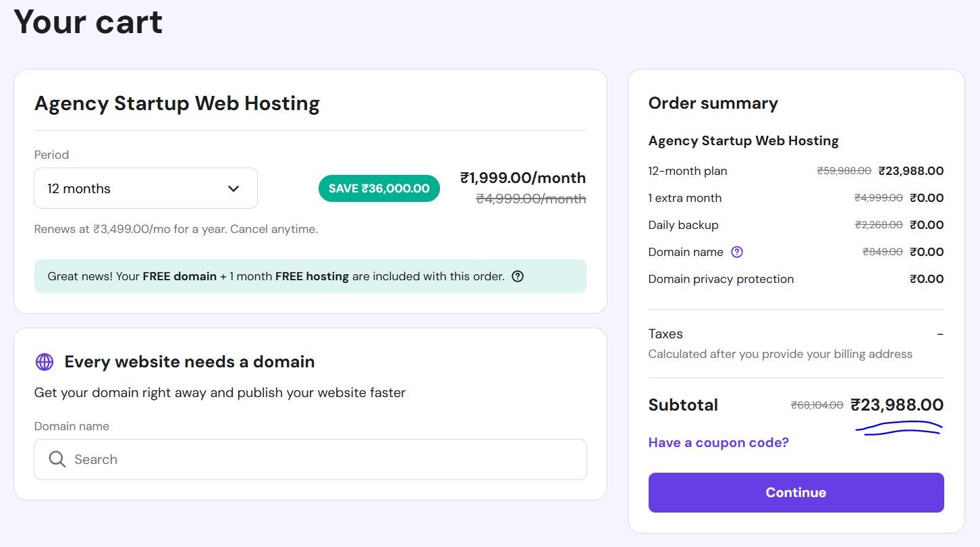This screenshot has height=547, width=980.
Task: Click the 12-month plan row in Order summary
Action: coord(688,171)
